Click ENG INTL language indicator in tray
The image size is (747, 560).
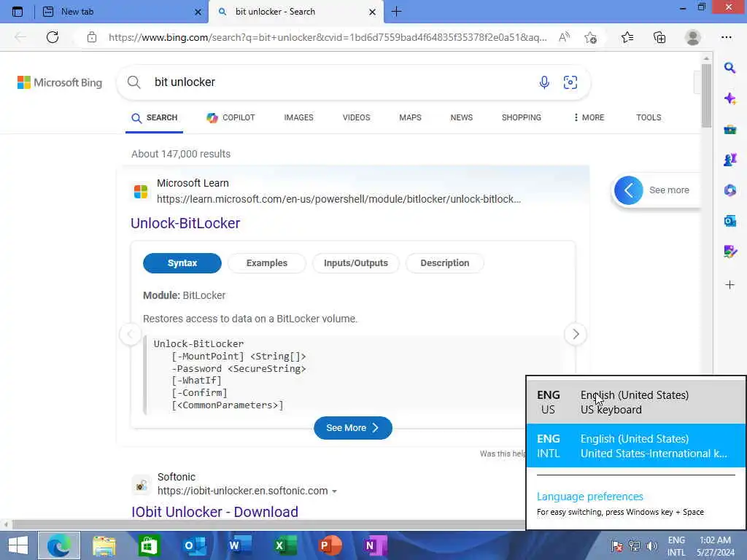[x=676, y=546]
